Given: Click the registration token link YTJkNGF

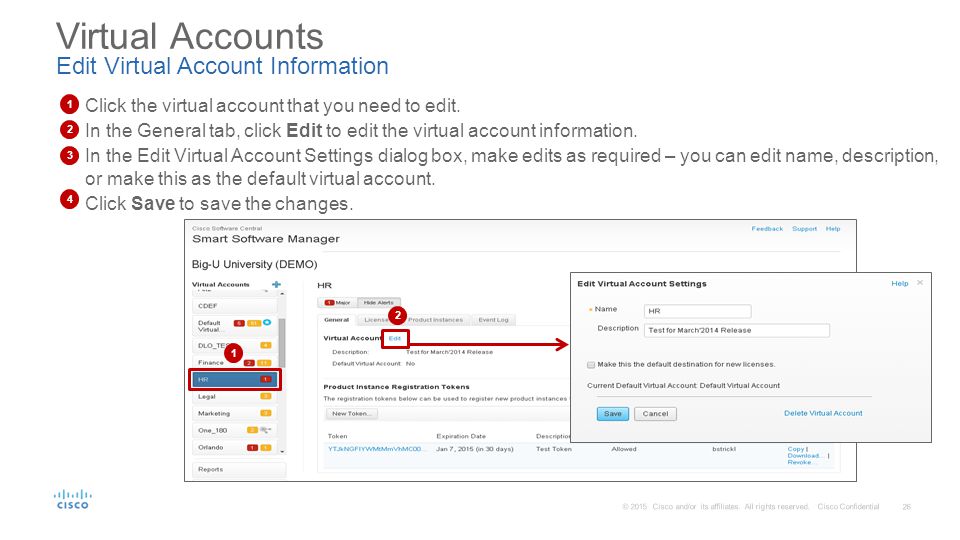Looking at the screenshot, I should pos(375,449).
